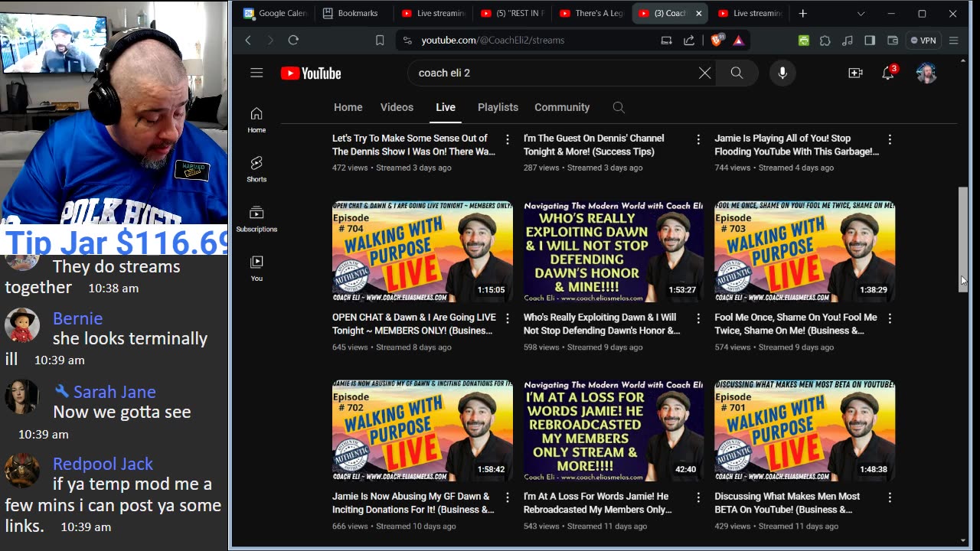Run the YouTube search with magnifier button
Screen dimensions: 980x551
pos(737,73)
